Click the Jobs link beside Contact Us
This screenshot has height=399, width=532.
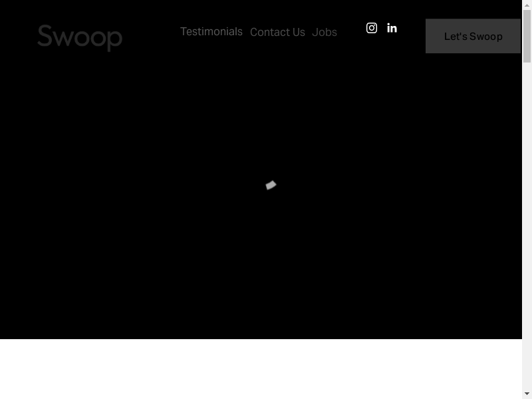(325, 32)
